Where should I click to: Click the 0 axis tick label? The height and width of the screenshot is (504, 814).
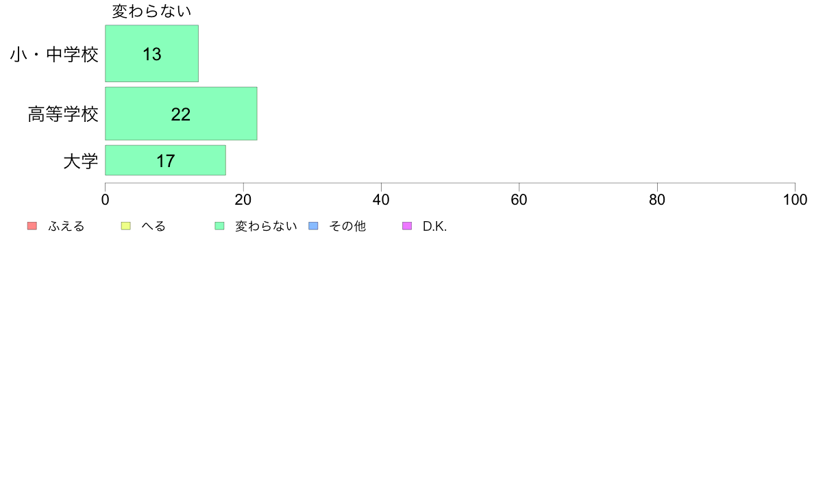coord(106,200)
